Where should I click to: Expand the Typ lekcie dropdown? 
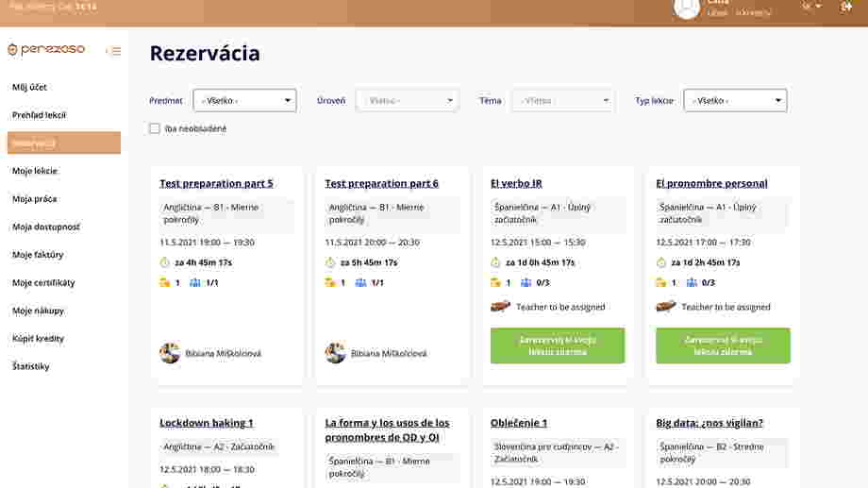tap(735, 100)
